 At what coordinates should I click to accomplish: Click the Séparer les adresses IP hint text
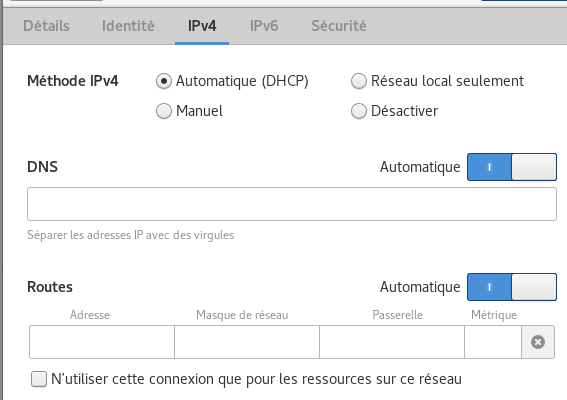tap(131, 235)
